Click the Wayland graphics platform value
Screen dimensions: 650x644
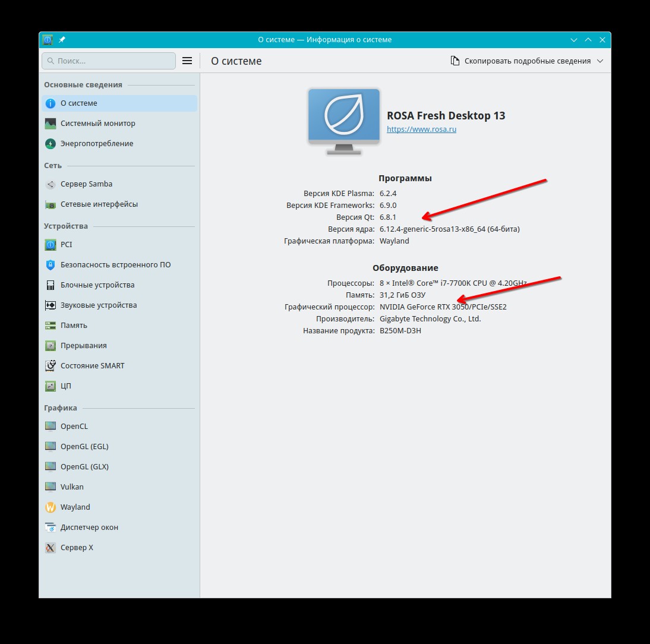coord(394,241)
